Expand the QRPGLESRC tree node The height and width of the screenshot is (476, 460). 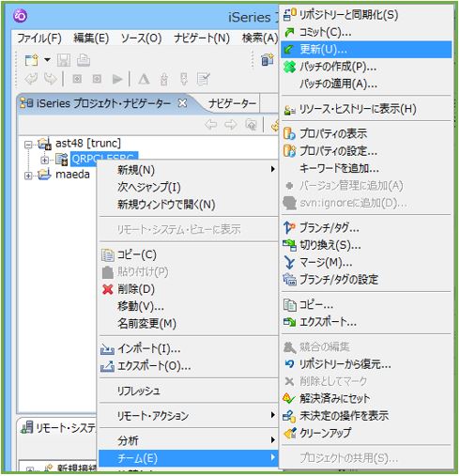[45, 160]
